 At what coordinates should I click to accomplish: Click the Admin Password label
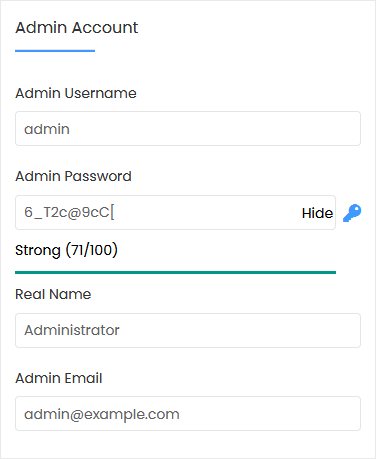click(x=73, y=176)
